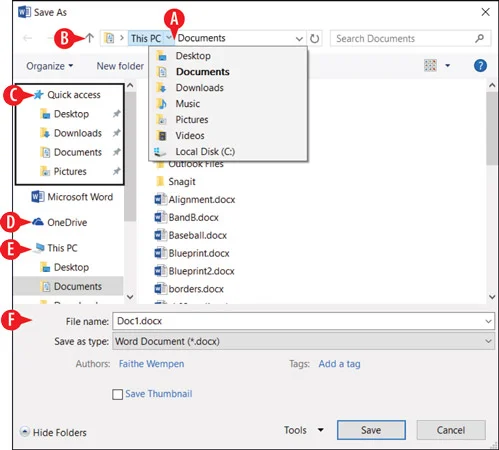Open the Tools dropdown arrow
The width and height of the screenshot is (499, 450).
coord(320,430)
